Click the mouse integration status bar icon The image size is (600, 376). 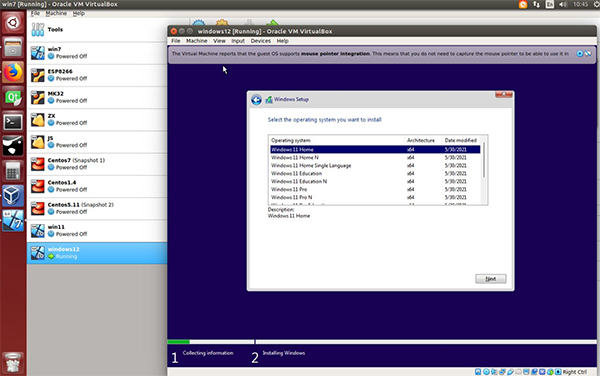pyautogui.click(x=550, y=372)
